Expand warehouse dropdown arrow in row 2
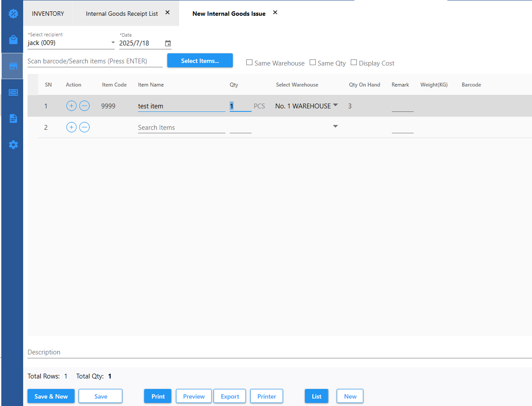The width and height of the screenshot is (532, 406). tap(335, 127)
